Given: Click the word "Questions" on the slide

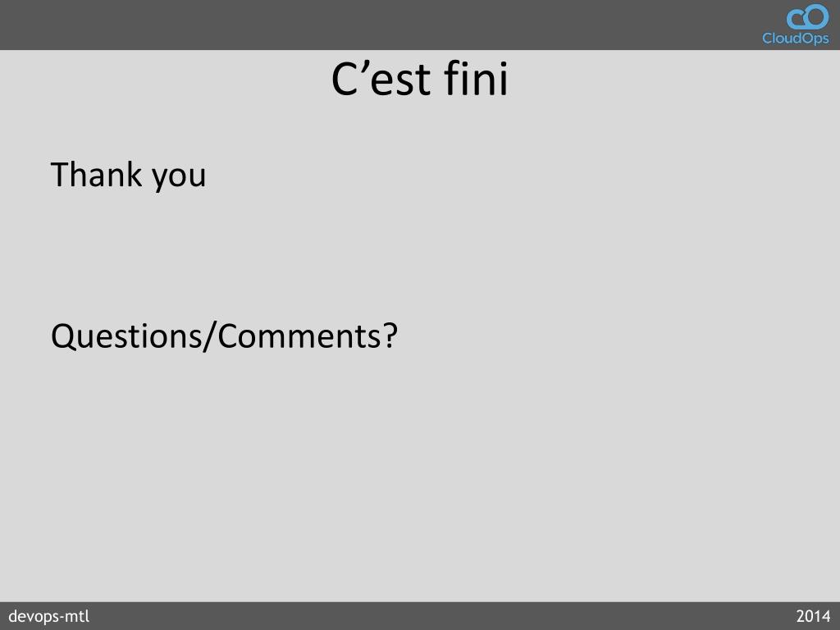Looking at the screenshot, I should [126, 336].
